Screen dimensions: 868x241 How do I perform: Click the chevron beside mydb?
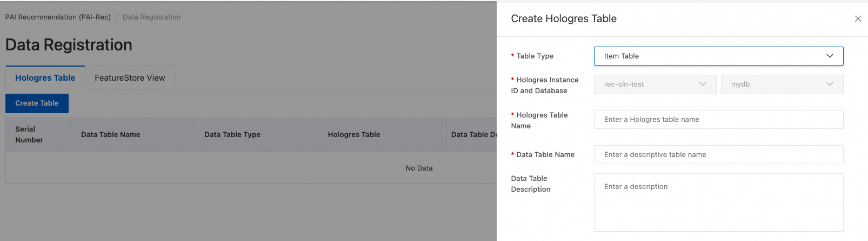pos(830,84)
